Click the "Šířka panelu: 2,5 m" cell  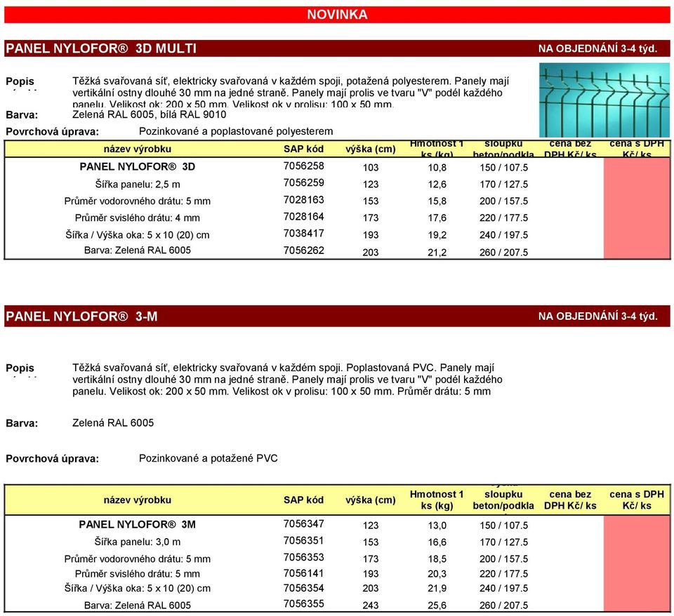click(138, 185)
